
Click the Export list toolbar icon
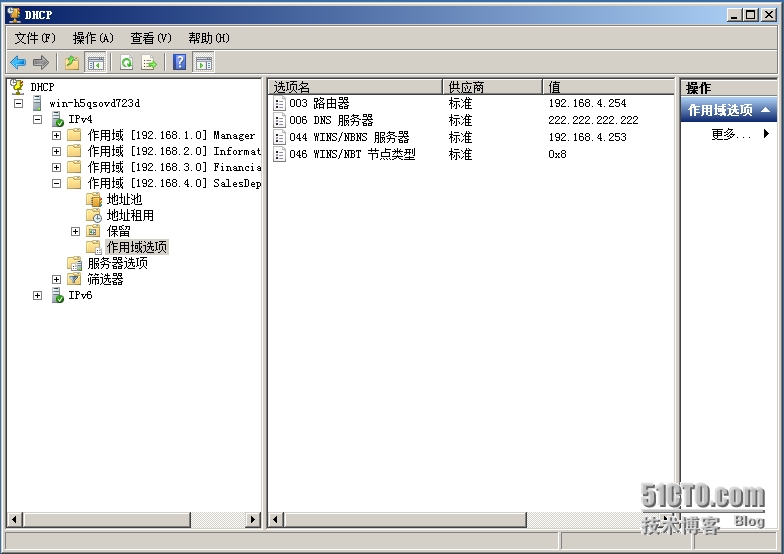tap(149, 62)
